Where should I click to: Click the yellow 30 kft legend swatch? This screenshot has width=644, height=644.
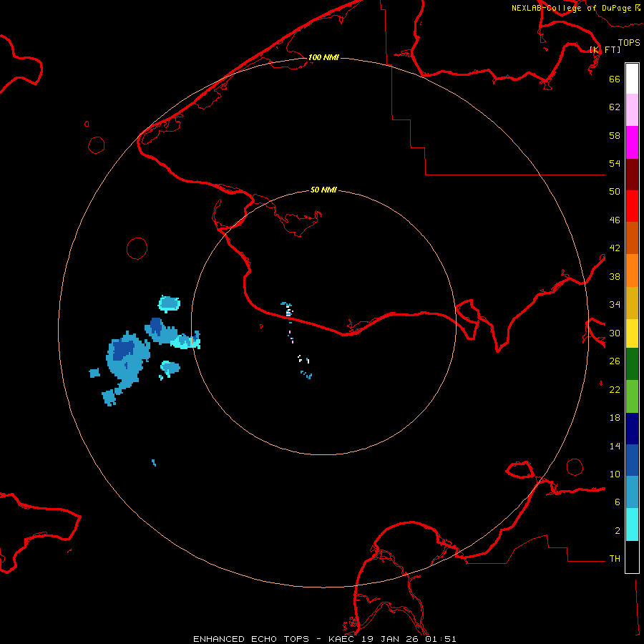point(632,333)
